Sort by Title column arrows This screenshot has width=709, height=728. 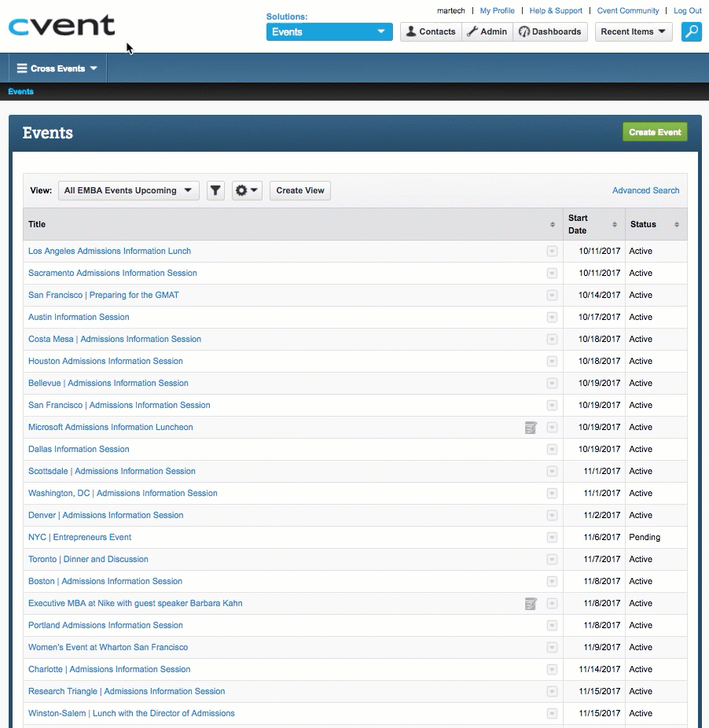coord(552,224)
